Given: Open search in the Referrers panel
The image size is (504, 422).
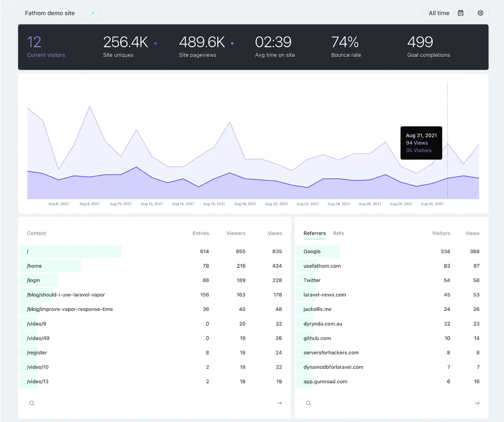Looking at the screenshot, I should [308, 403].
